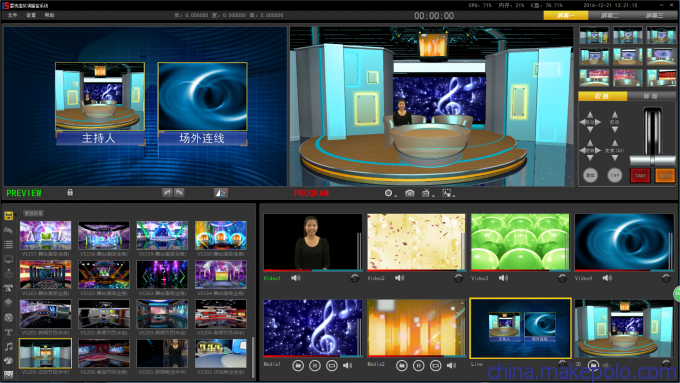This screenshot has height=383, width=680.
Task: Mute the Video3 speaker icon
Action: [x=503, y=278]
